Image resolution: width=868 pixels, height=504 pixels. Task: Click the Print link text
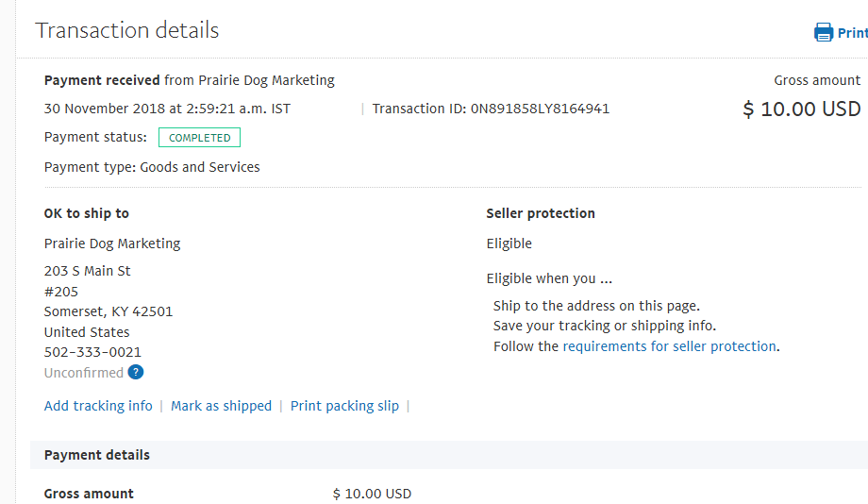853,33
